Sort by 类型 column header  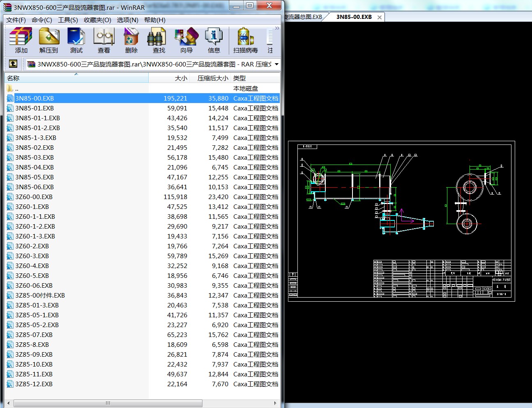[256, 78]
